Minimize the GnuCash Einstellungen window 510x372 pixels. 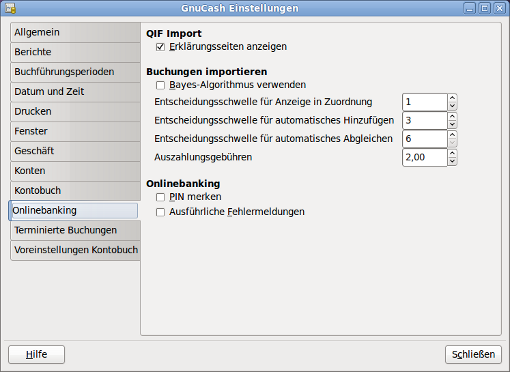469,8
